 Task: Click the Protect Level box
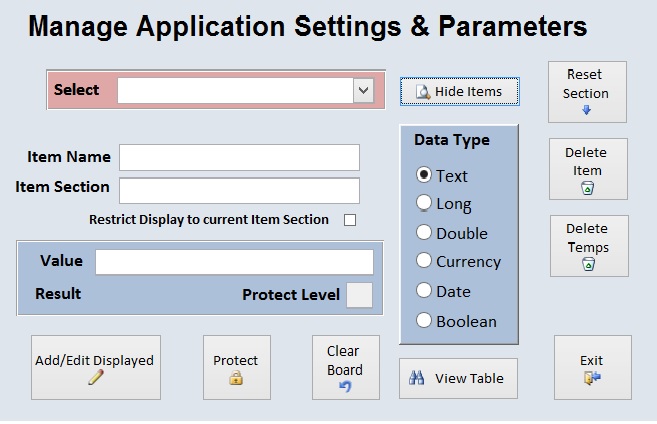click(x=359, y=295)
